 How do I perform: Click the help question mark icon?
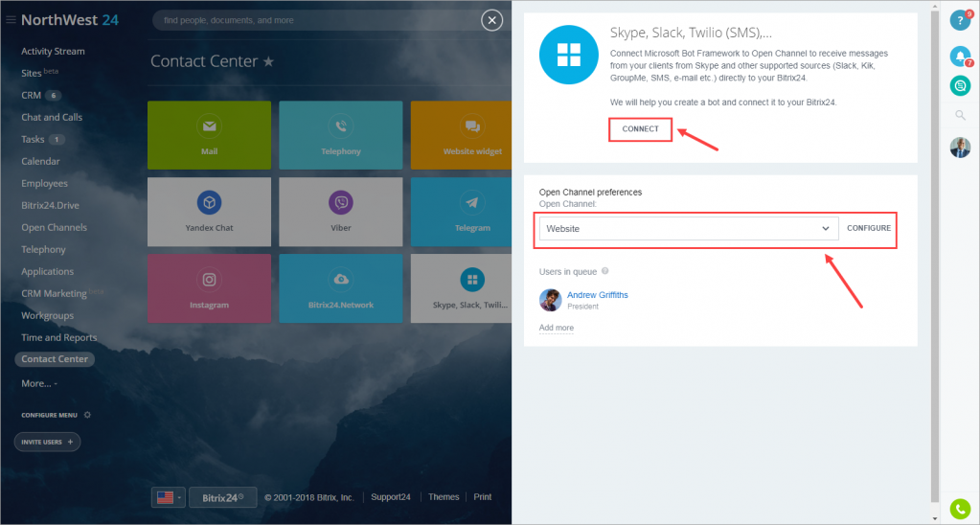pos(960,20)
